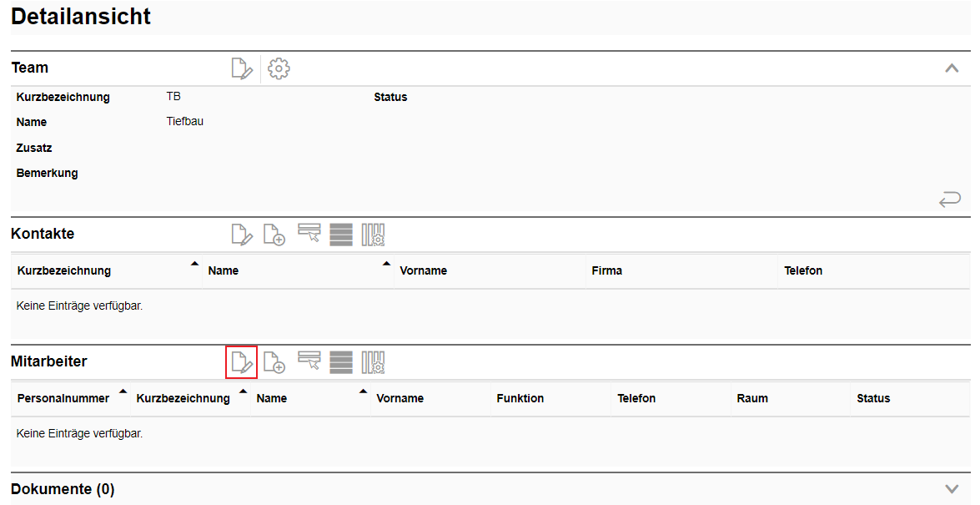Open column settings for Mitarbeiter table
980x505 pixels.
point(373,362)
